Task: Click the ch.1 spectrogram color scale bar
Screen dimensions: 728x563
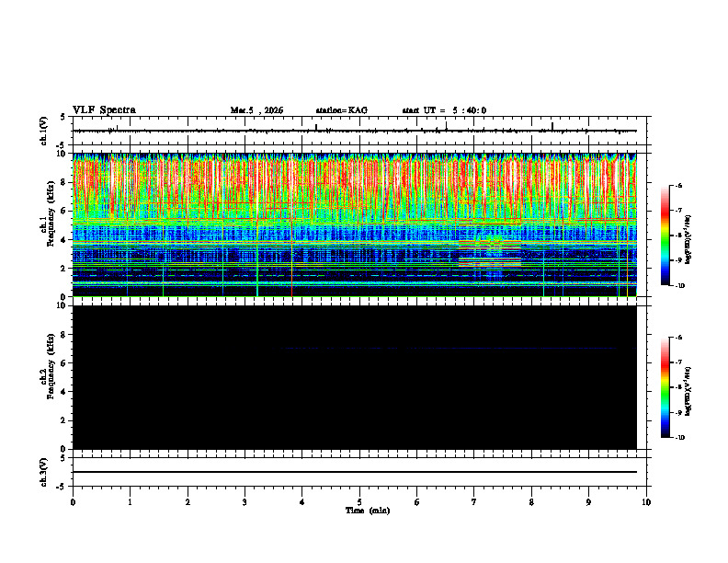Action: (665, 236)
